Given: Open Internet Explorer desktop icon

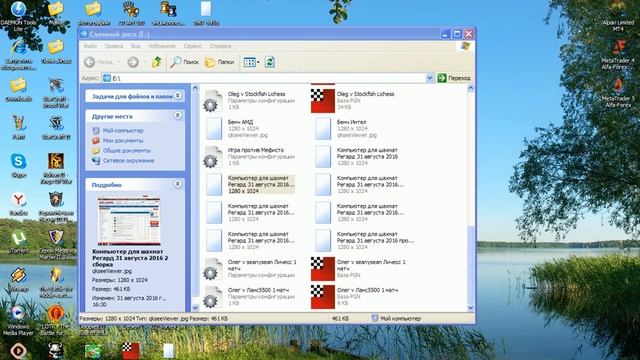Looking at the screenshot, I should pyautogui.click(x=18, y=55).
